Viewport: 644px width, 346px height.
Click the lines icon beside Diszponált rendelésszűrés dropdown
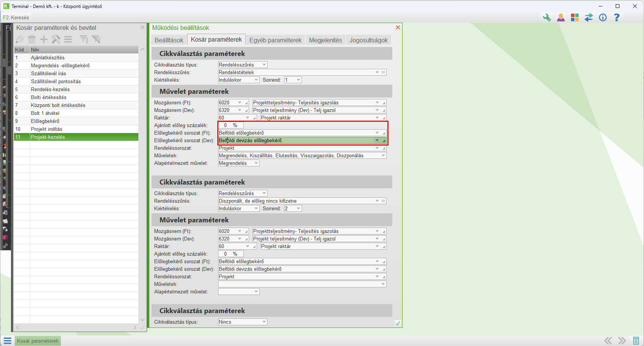pyautogui.click(x=383, y=201)
